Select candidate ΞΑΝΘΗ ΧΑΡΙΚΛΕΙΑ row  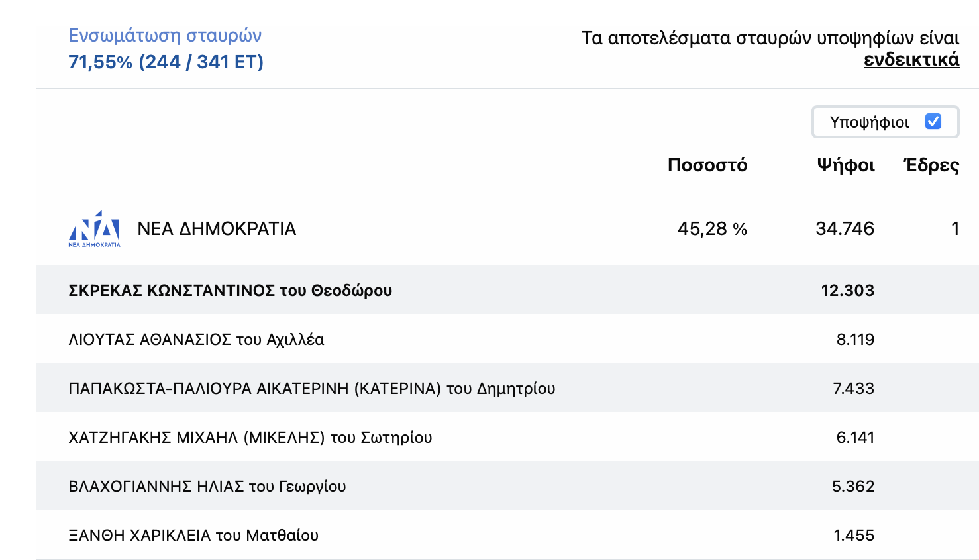[507, 535]
